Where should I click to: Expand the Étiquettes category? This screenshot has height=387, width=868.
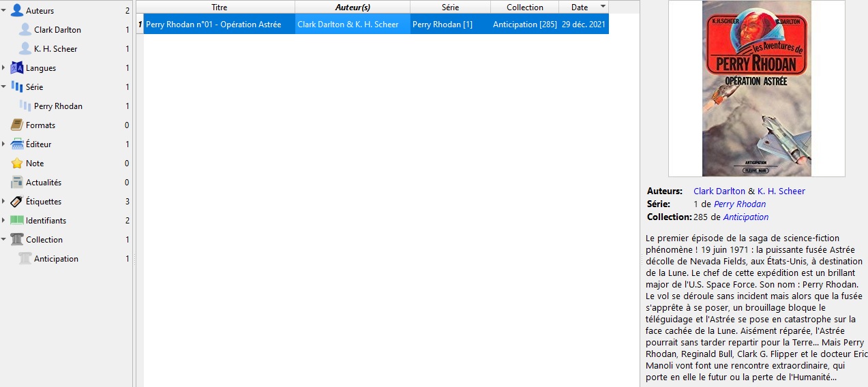(x=4, y=201)
